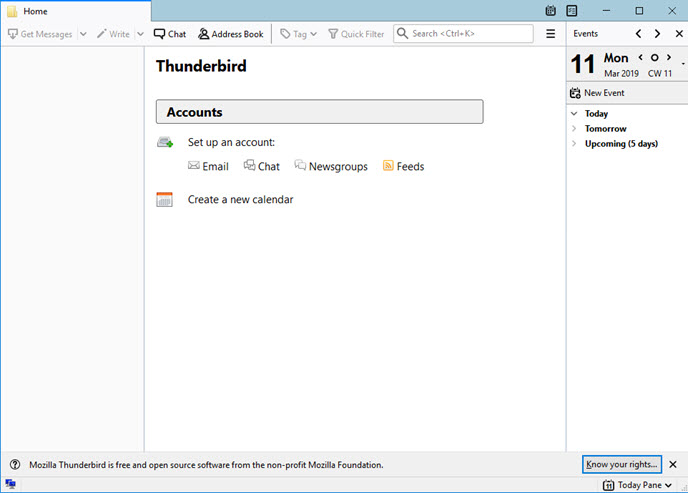688x493 pixels.
Task: Go to previous day in Events header
Action: click(x=638, y=34)
